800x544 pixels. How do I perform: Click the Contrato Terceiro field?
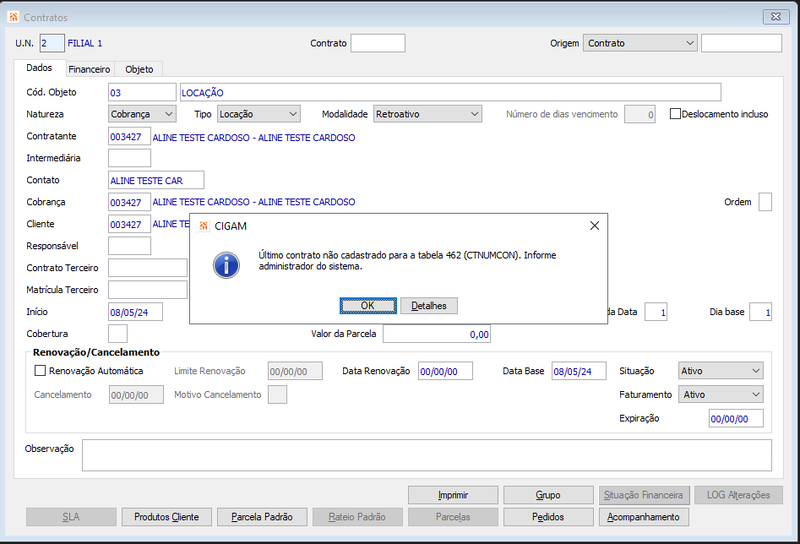[147, 268]
